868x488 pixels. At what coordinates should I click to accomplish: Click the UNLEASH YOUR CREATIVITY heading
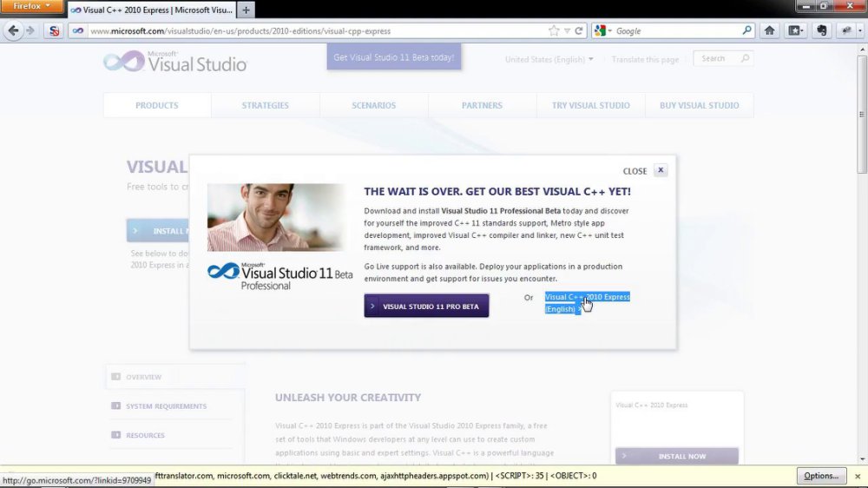click(348, 398)
